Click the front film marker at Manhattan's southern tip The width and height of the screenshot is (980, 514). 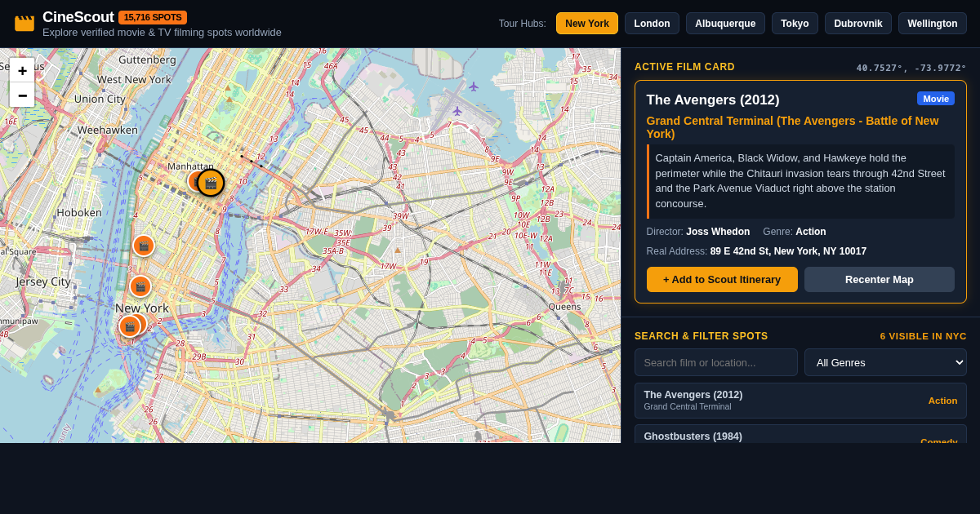click(x=129, y=326)
